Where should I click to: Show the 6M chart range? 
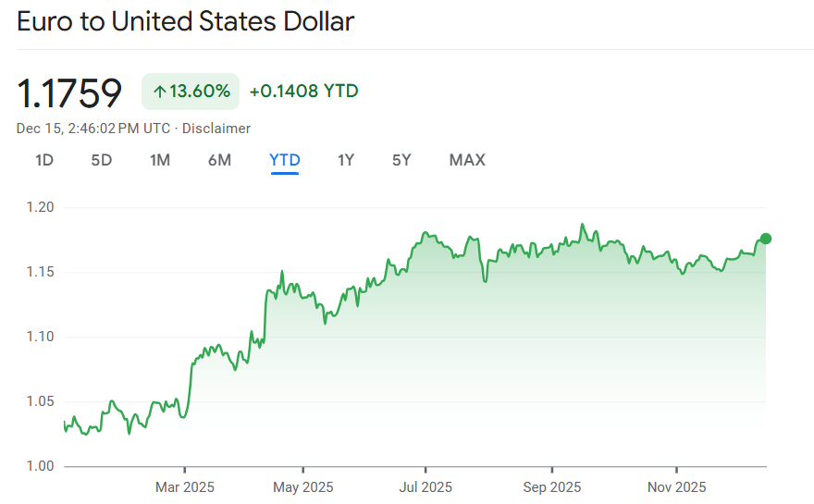coord(219,160)
